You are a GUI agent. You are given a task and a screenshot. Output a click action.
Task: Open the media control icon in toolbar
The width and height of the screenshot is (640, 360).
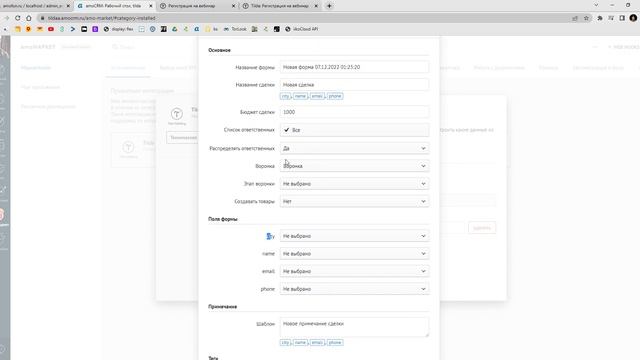click(611, 18)
